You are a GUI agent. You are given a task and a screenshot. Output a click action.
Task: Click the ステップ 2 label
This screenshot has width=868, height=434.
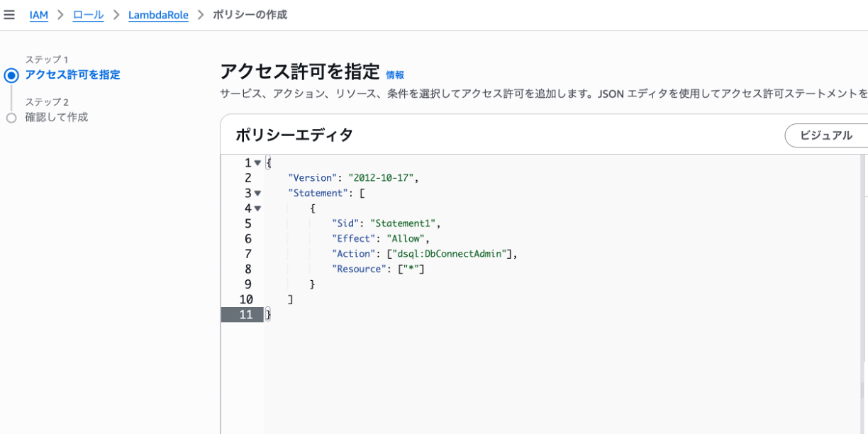[47, 102]
